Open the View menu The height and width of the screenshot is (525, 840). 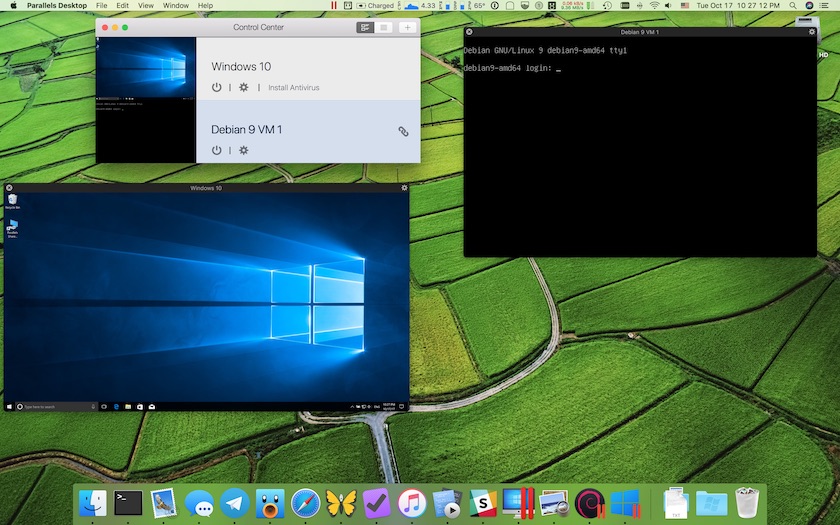(x=146, y=5)
